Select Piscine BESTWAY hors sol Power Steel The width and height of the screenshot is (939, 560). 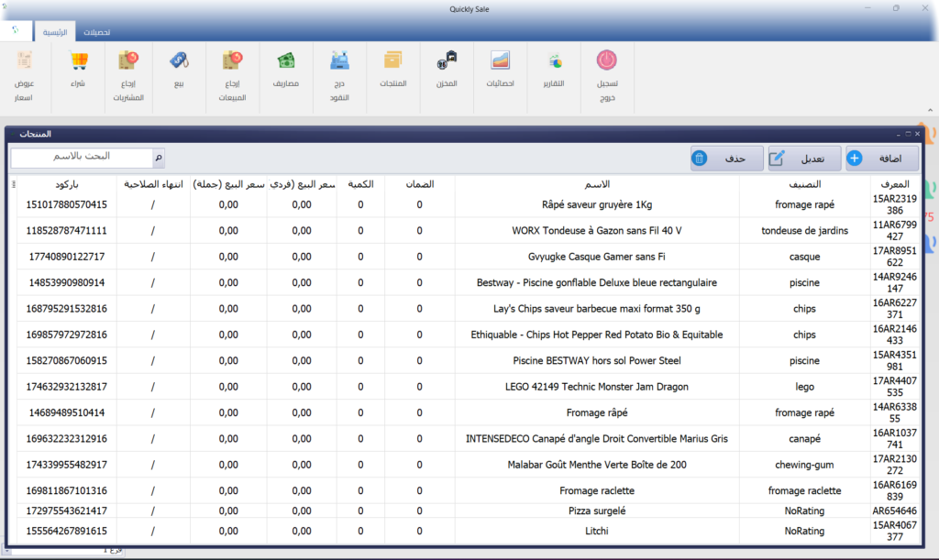469,361
